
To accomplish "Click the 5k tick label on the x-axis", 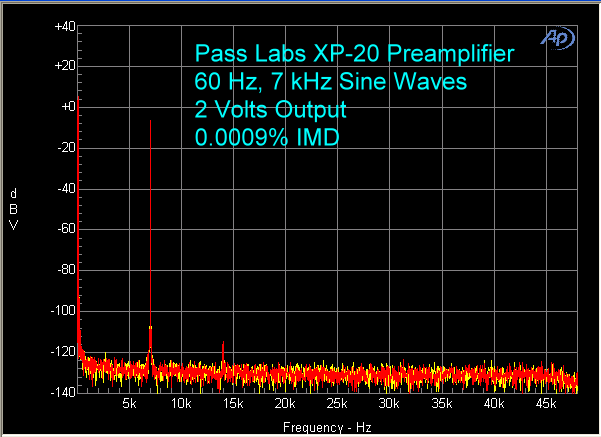I will click(129, 405).
